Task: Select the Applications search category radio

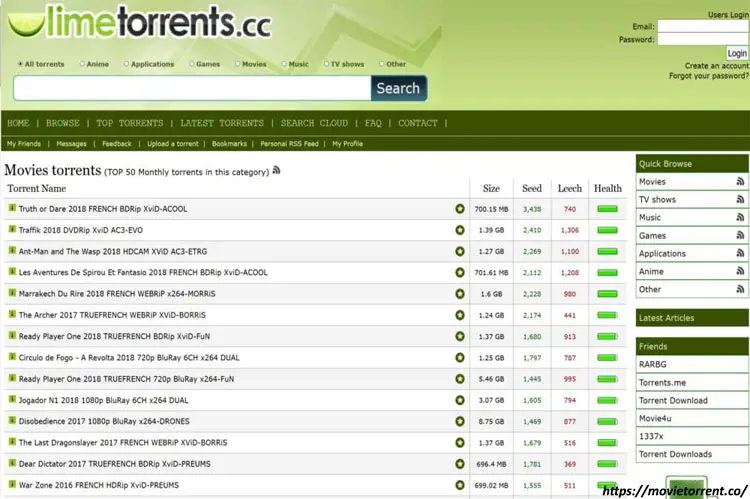Action: click(x=126, y=64)
